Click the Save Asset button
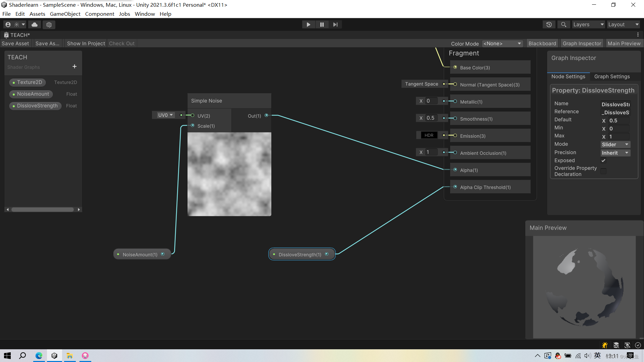 tap(15, 43)
